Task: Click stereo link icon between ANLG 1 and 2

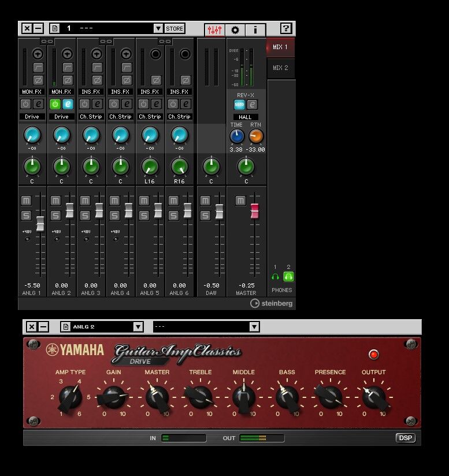Action: [x=47, y=41]
